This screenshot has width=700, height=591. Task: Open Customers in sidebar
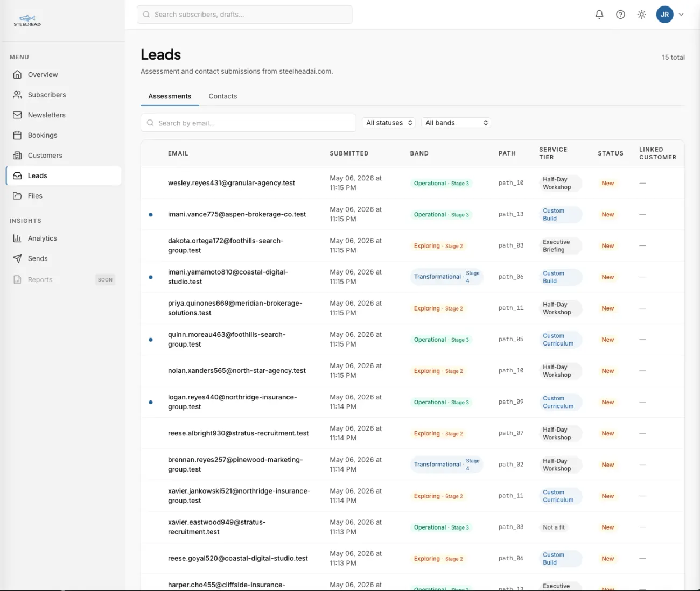pyautogui.click(x=64, y=156)
